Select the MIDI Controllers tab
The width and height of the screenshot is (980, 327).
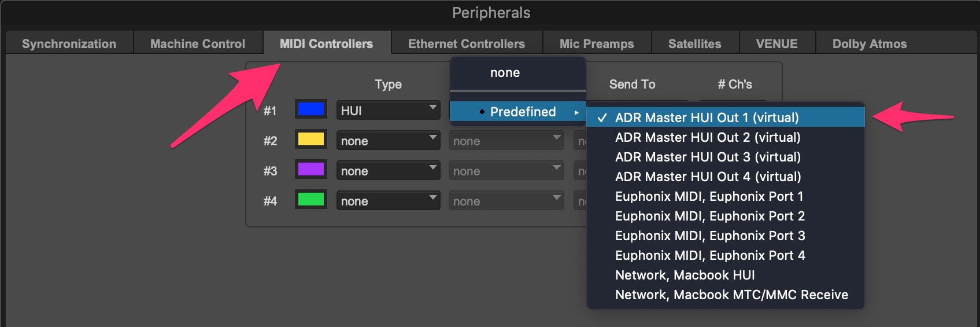[x=327, y=43]
